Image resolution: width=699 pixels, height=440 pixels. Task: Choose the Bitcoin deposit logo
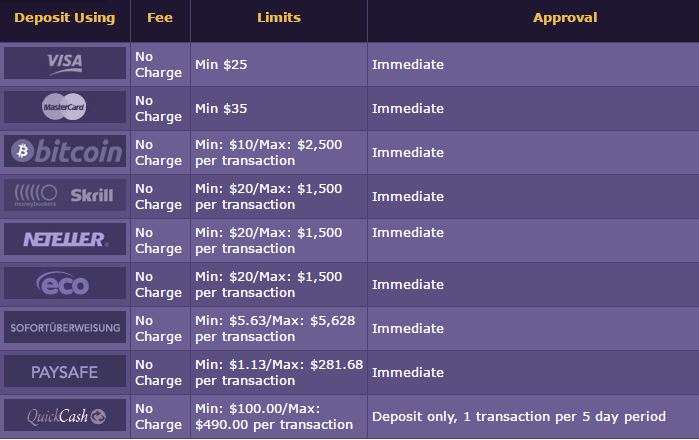point(65,151)
